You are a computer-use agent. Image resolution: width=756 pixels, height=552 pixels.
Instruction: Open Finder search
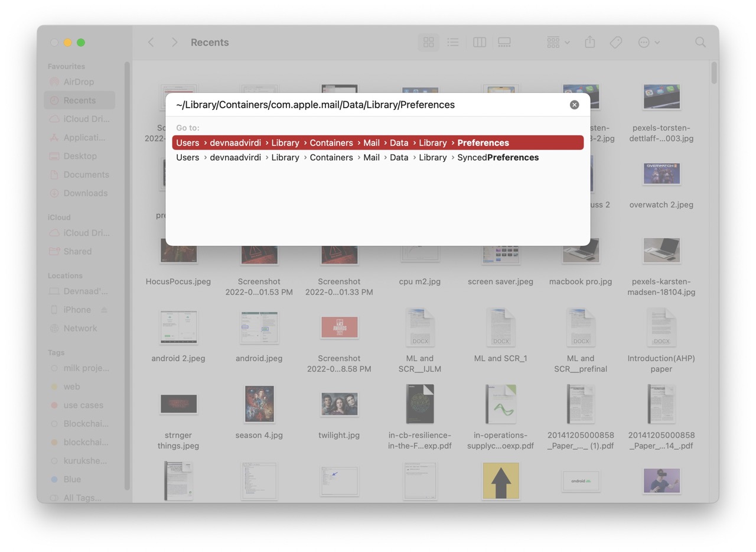[700, 42]
